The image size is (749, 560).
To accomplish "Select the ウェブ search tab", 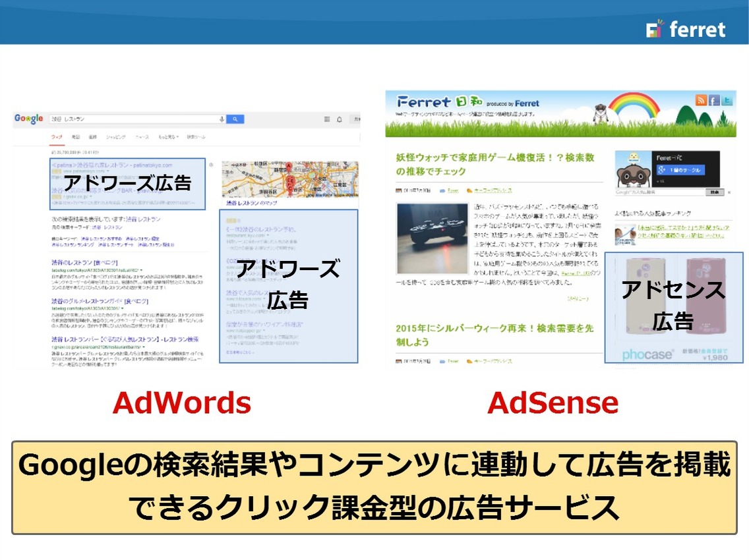I will pyautogui.click(x=57, y=137).
